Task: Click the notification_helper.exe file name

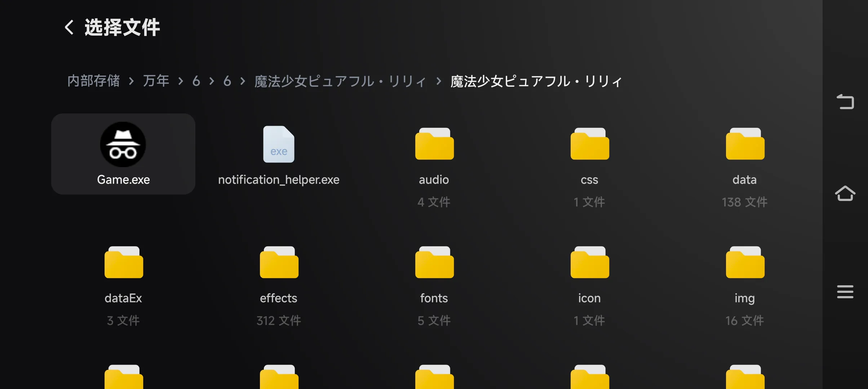Action: (279, 180)
